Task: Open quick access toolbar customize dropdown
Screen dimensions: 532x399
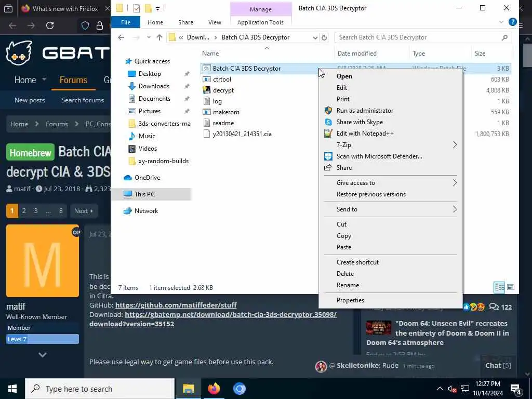Action: pos(158,8)
